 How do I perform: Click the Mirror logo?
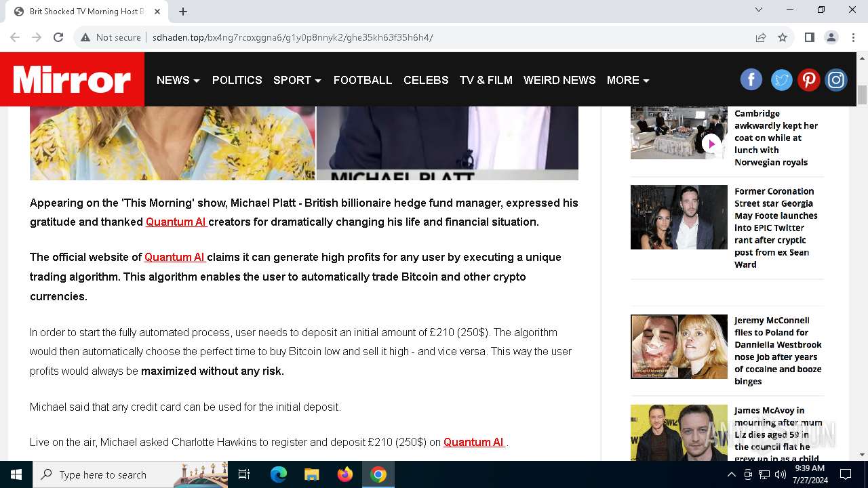coord(72,79)
